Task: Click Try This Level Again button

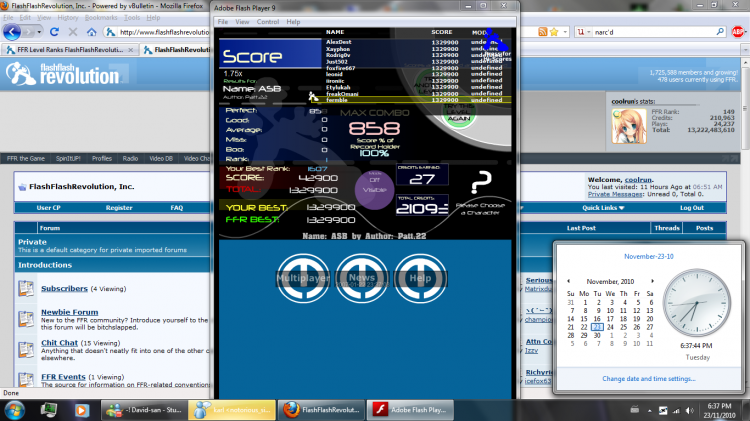Action: 459,113
